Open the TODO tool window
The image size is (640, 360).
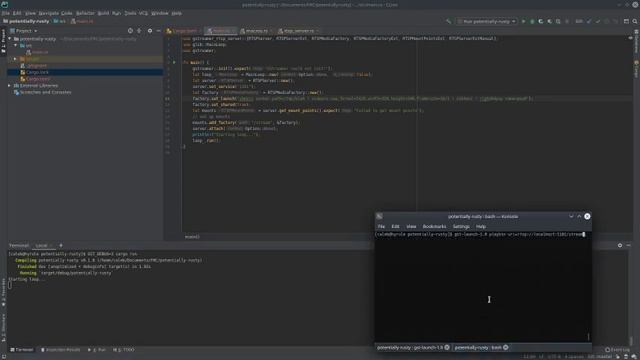click(123, 350)
